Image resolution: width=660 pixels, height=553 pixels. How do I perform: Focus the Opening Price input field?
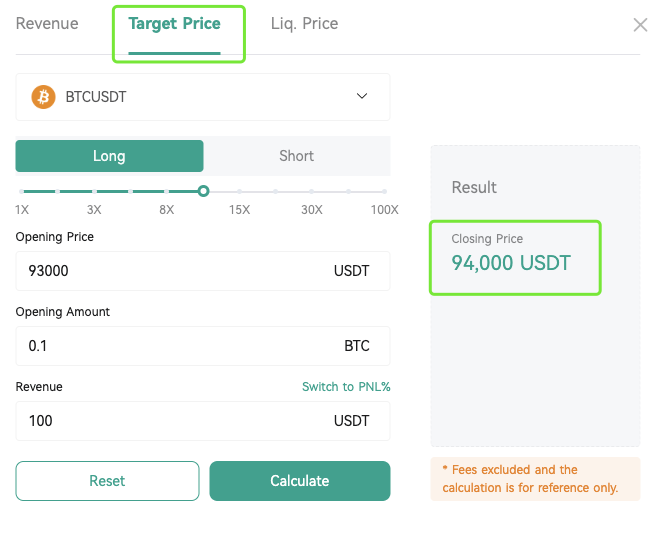[203, 271]
